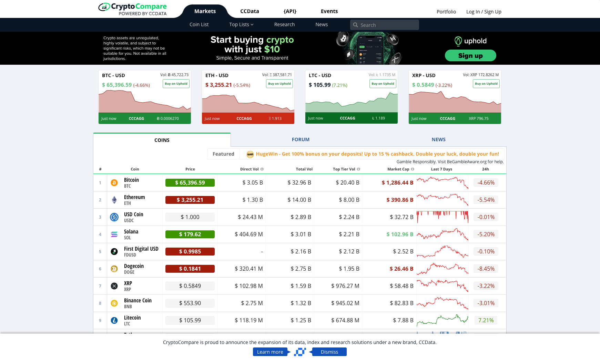Click the Ethereum coin icon
This screenshot has height=364, width=600.
(x=114, y=200)
